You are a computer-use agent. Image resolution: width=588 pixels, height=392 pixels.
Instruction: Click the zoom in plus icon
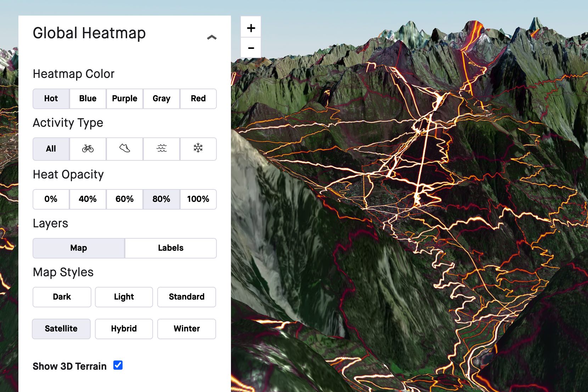click(x=251, y=27)
